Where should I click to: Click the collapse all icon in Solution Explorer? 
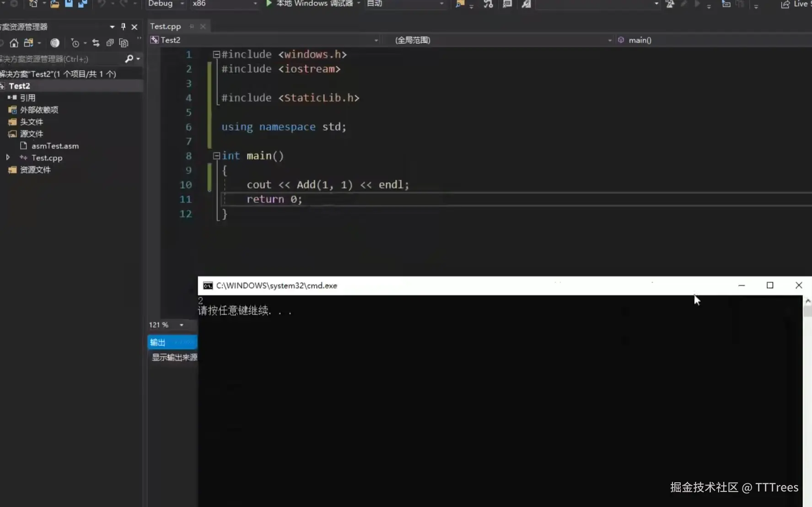(x=110, y=43)
